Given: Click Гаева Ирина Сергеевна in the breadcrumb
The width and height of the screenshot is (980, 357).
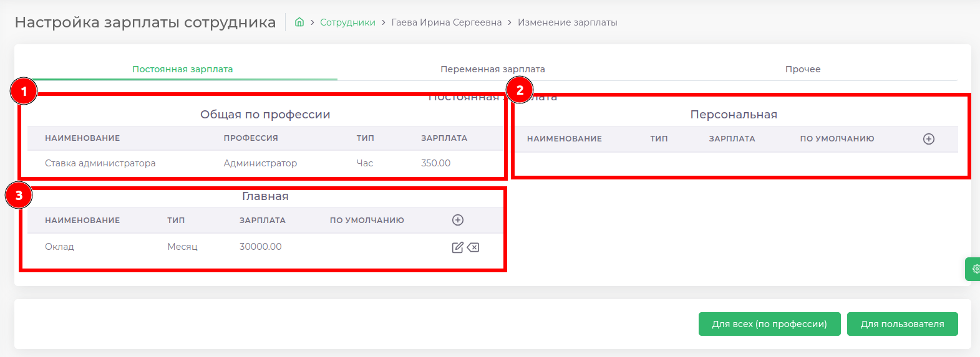Looking at the screenshot, I should [x=446, y=22].
